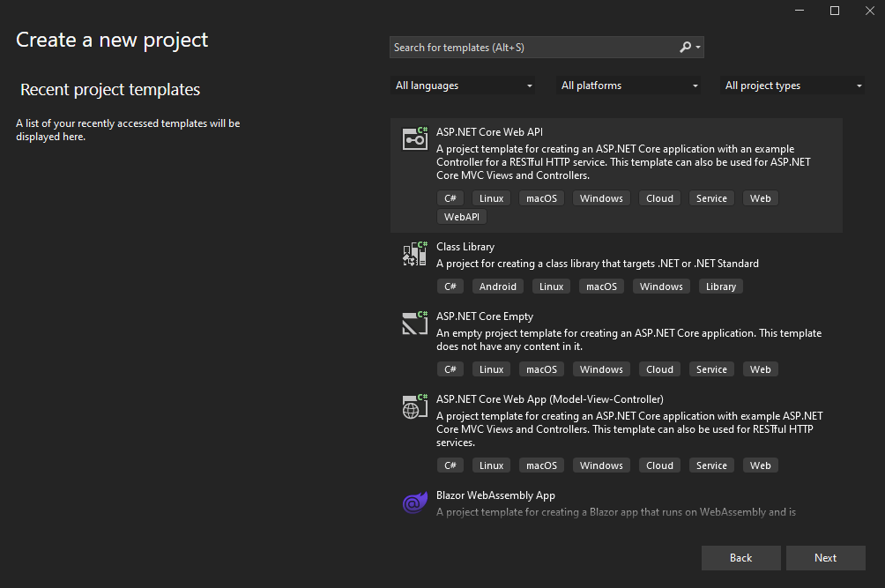Click the Web tag under the MVC template

(760, 465)
